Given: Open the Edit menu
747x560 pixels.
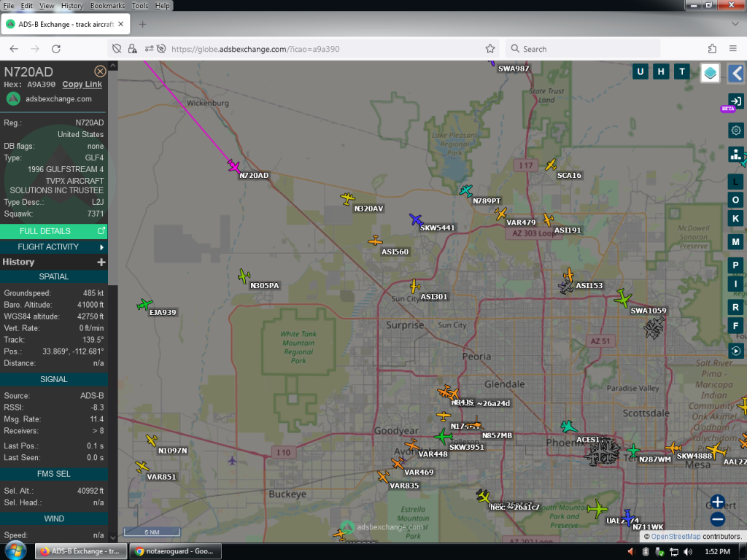Looking at the screenshot, I should [27, 6].
